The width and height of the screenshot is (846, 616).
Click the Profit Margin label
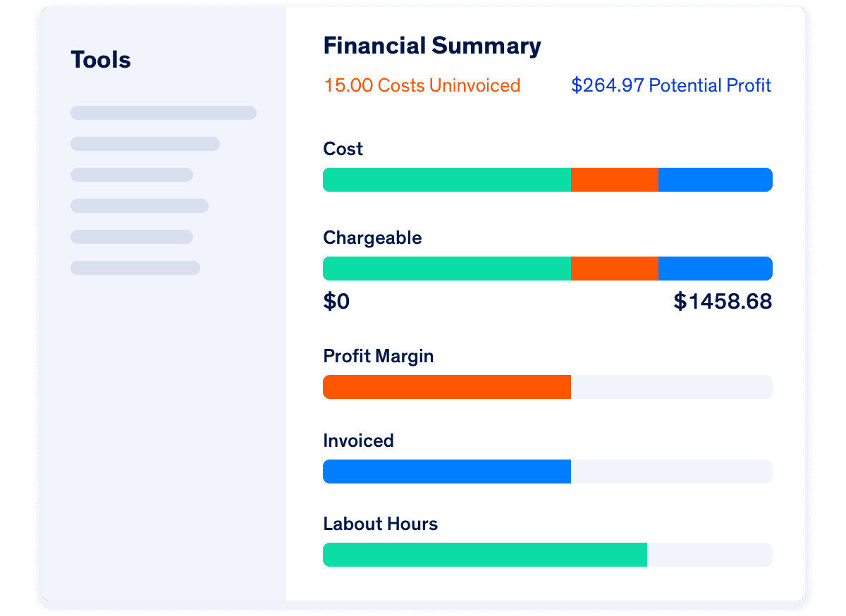coord(379,356)
